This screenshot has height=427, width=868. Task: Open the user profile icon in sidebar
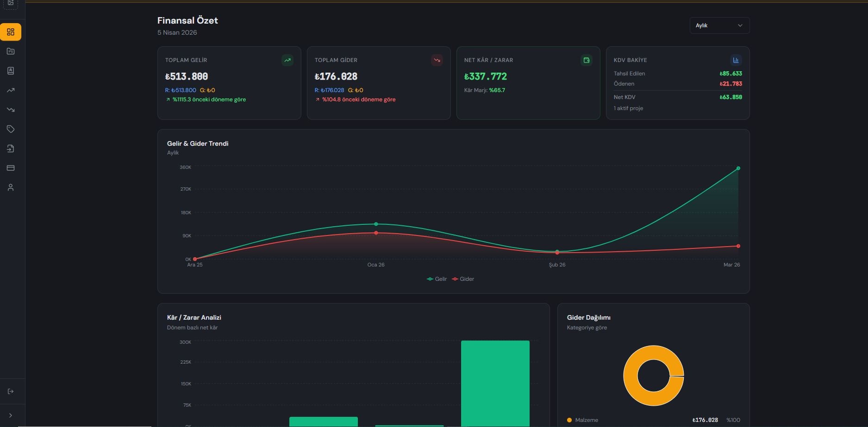click(x=11, y=187)
